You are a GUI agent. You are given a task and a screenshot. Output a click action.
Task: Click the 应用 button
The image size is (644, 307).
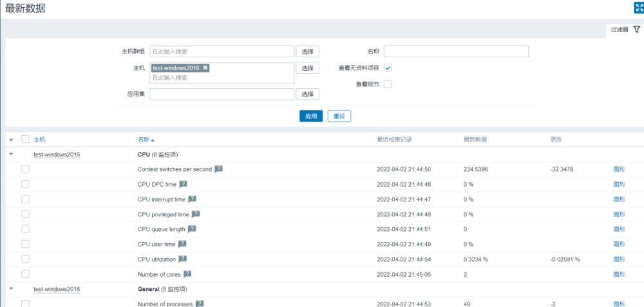coord(311,116)
